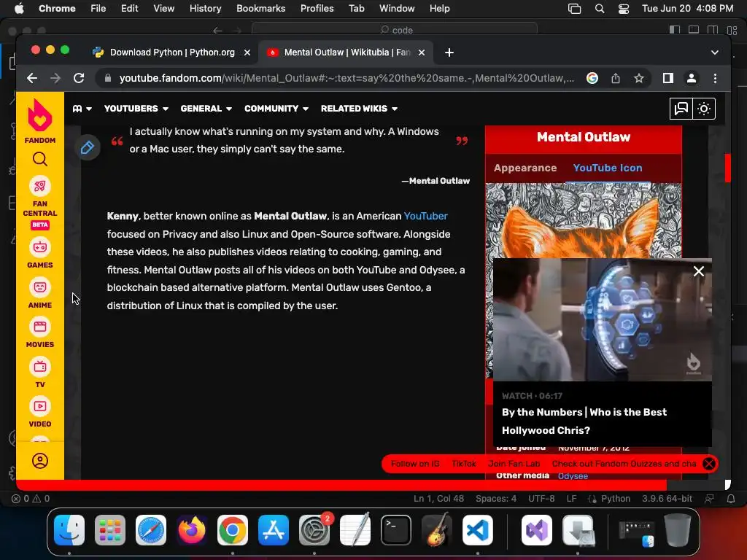Open the Anime category icon

(x=40, y=287)
